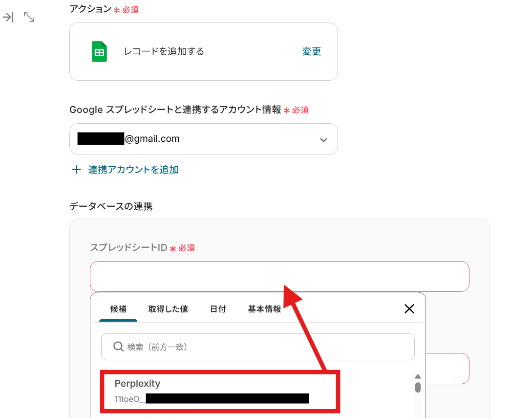Select the Perplexity spreadsheet candidate
532x418 pixels.
(x=220, y=391)
